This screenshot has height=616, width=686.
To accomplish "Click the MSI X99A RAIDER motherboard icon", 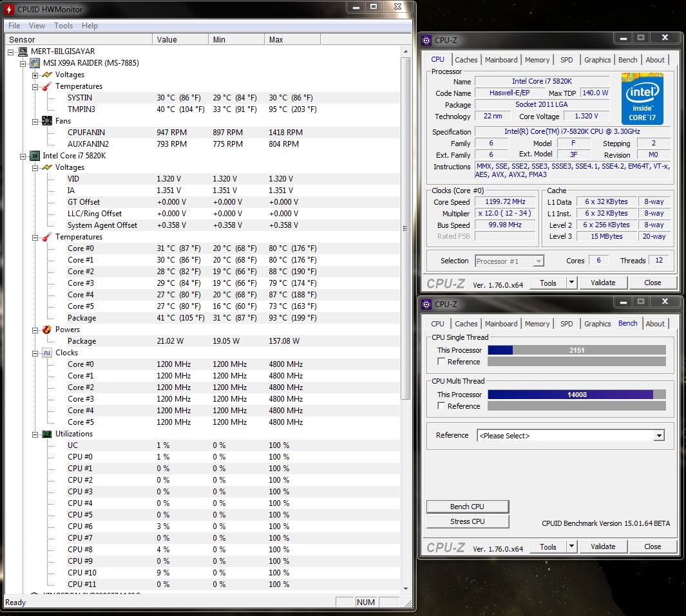I will click(35, 63).
